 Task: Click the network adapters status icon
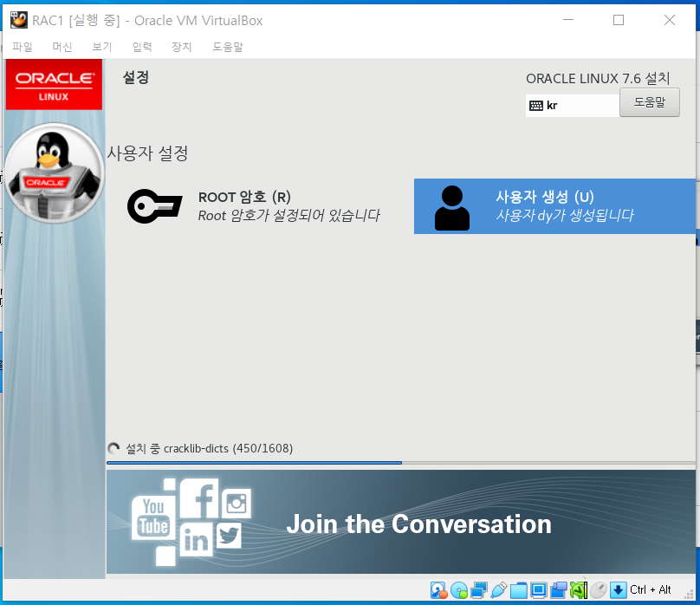[x=479, y=589]
